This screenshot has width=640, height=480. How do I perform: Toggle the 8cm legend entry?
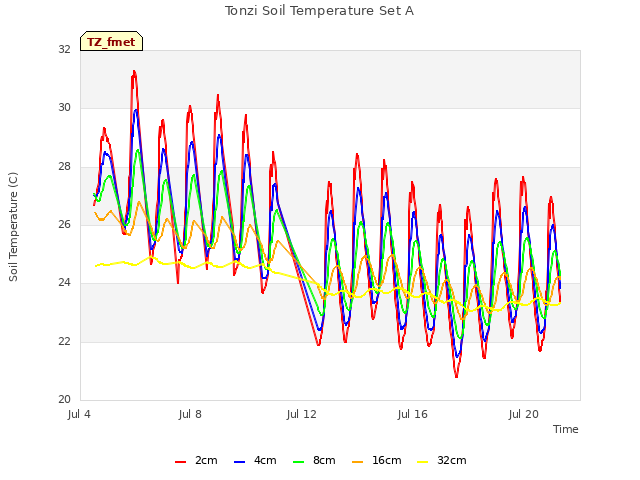coord(314,460)
